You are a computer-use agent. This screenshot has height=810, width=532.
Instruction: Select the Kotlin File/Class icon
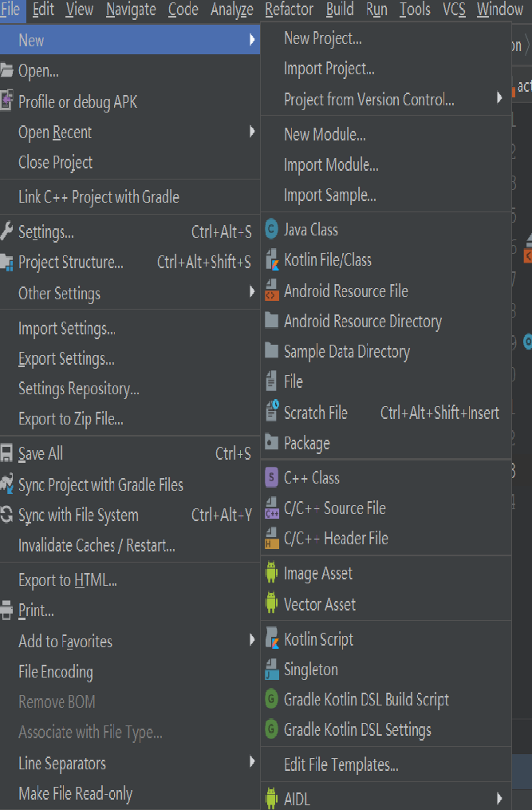click(271, 260)
